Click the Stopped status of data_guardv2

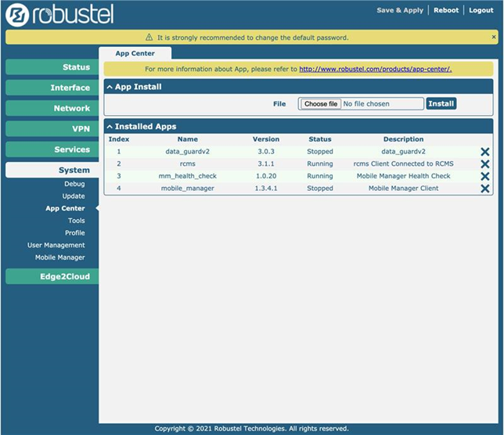320,152
